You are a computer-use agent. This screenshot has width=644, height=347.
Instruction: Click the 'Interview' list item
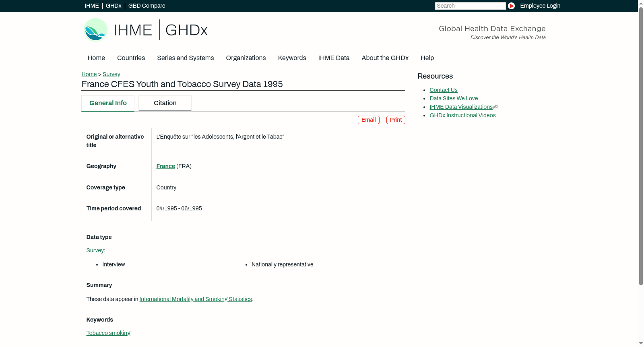click(x=114, y=264)
